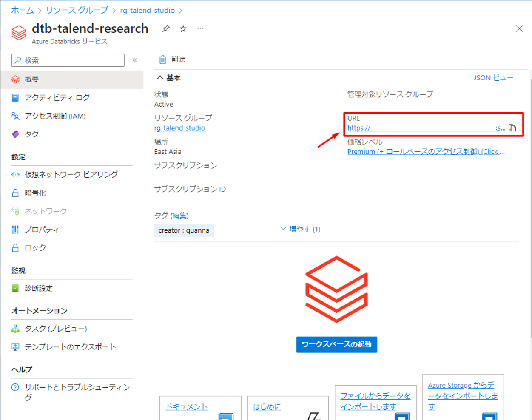Pin the dtb-talend-research resource
Screen dimensions: 532x420
click(x=166, y=28)
